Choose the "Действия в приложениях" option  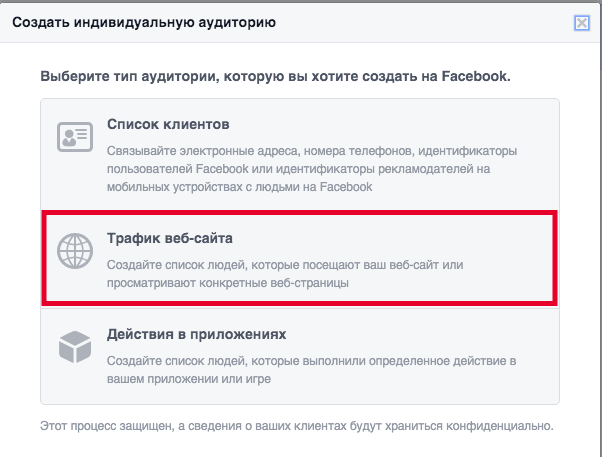(x=299, y=356)
